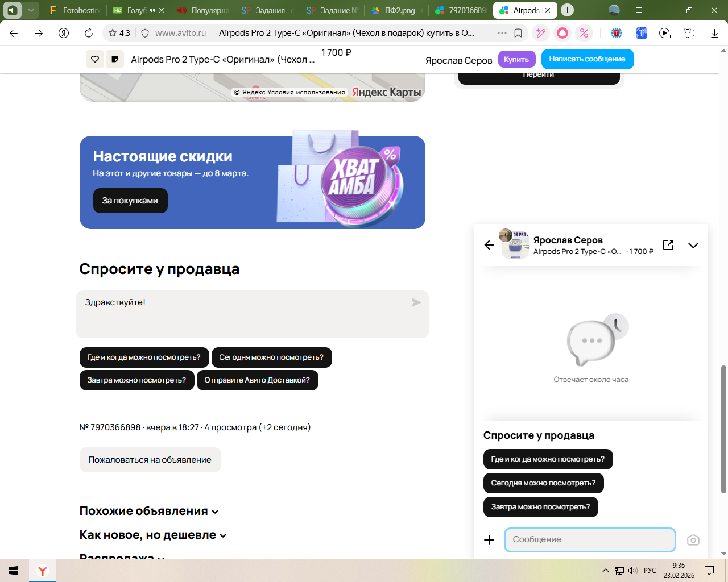Screen dimensions: 728x582
Task: Click the page vertical scrollbar thumb
Action: pyautogui.click(x=723, y=430)
